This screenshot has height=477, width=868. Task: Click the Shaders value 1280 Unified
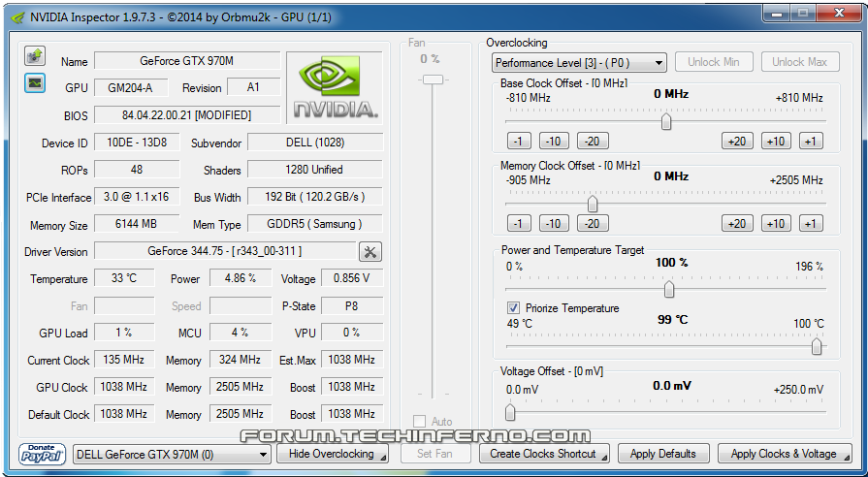(x=315, y=170)
